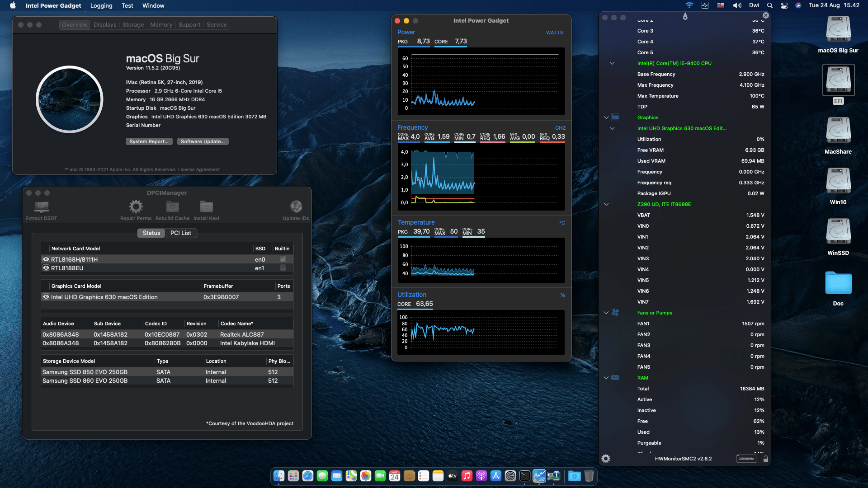Open the Logging menu

(x=101, y=5)
